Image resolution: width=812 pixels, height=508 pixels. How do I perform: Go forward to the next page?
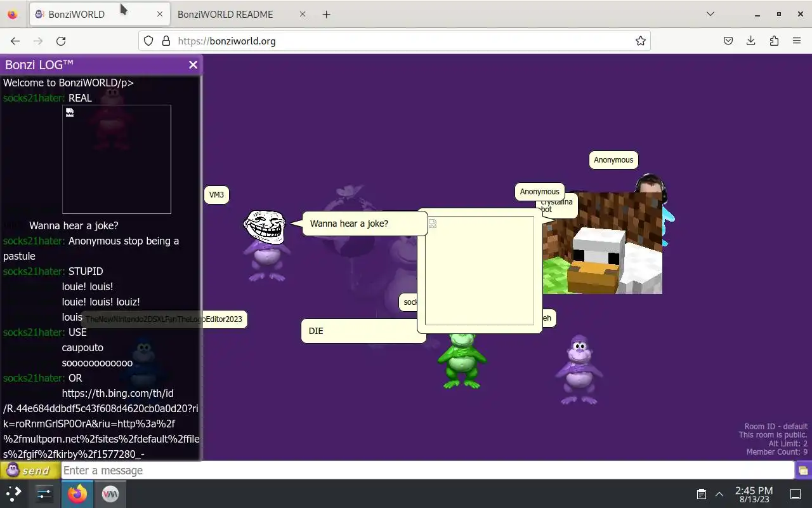point(38,41)
